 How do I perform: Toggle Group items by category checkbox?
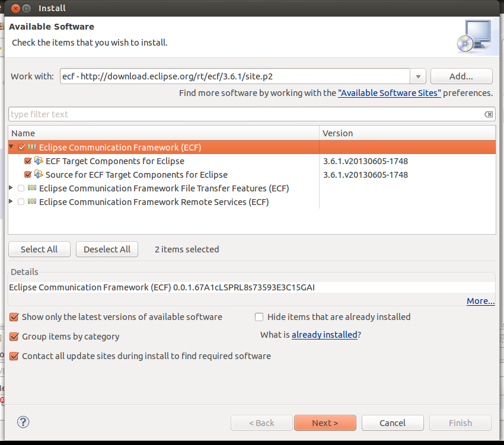click(x=14, y=337)
